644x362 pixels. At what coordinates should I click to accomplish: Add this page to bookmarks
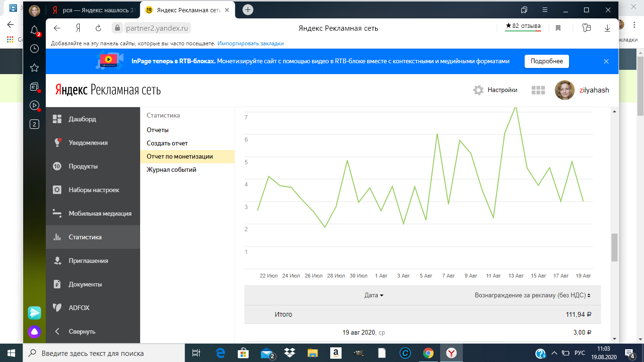coord(558,28)
